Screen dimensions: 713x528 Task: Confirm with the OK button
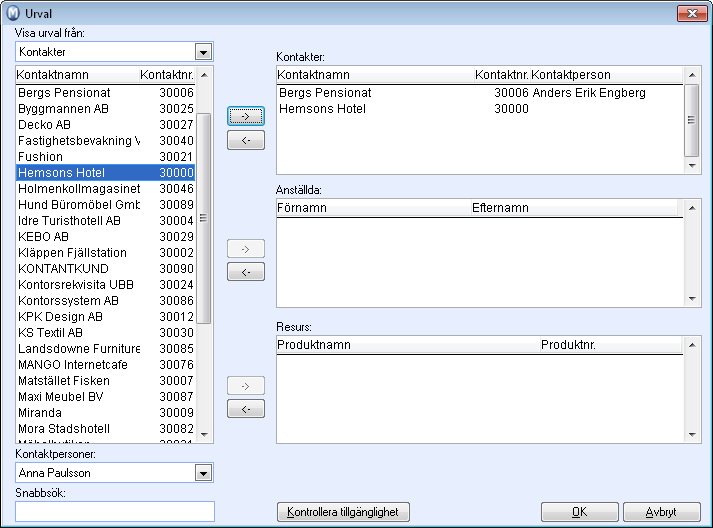tap(579, 512)
